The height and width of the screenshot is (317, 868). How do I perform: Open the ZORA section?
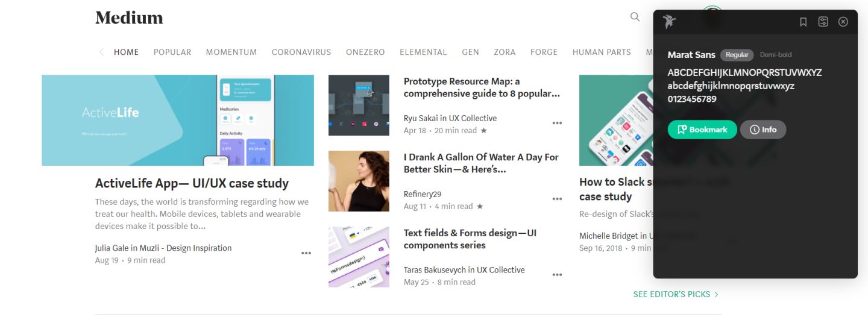[505, 52]
